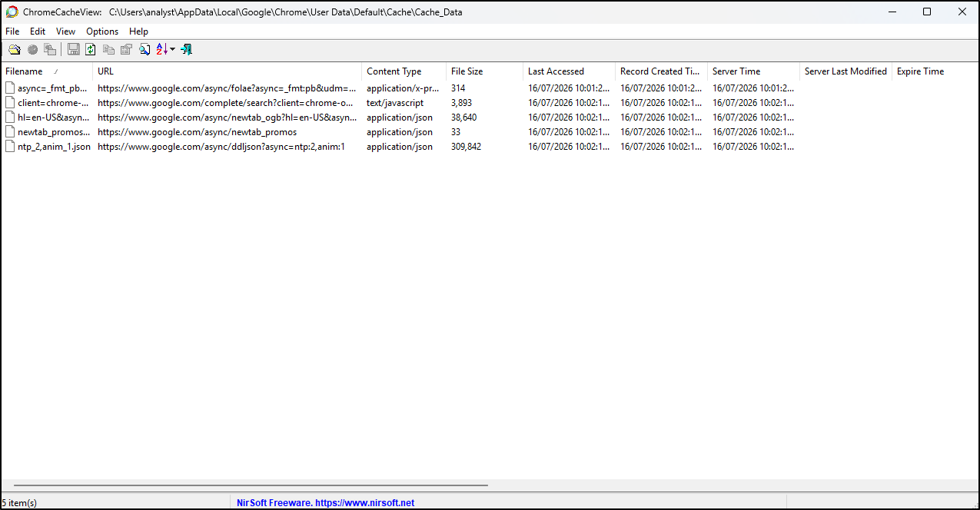The width and height of the screenshot is (980, 510).
Task: Open the File menu
Action: pos(12,31)
